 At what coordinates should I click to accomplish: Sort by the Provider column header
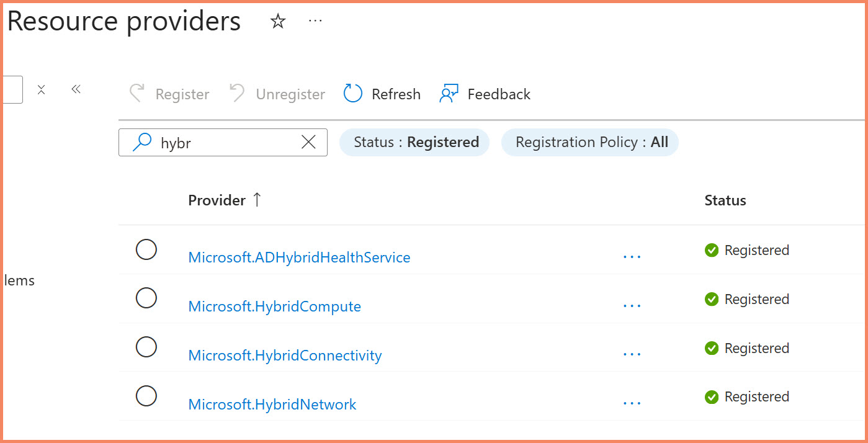pyautogui.click(x=217, y=200)
